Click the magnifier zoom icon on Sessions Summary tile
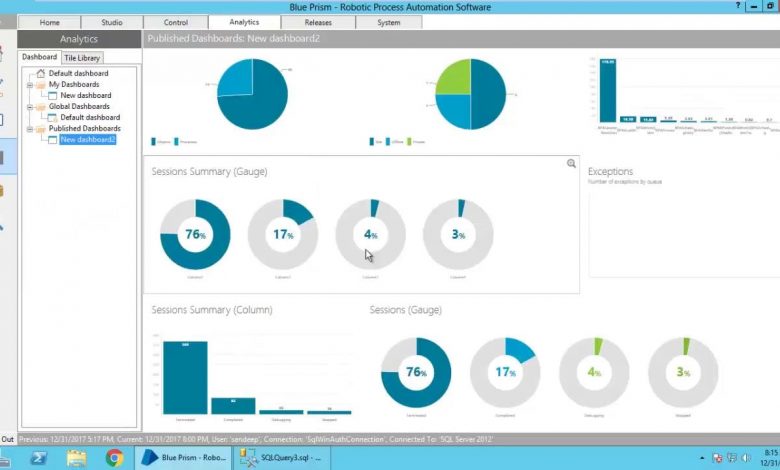This screenshot has width=780, height=470. click(571, 163)
